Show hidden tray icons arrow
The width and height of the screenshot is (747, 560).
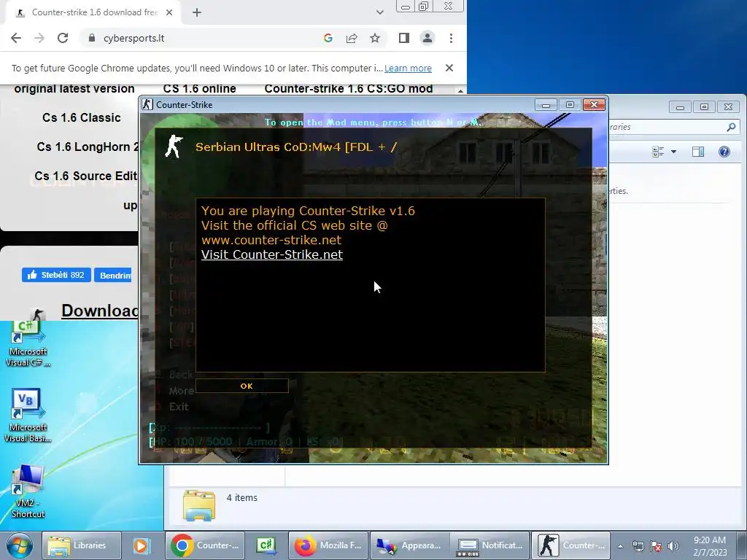point(620,546)
